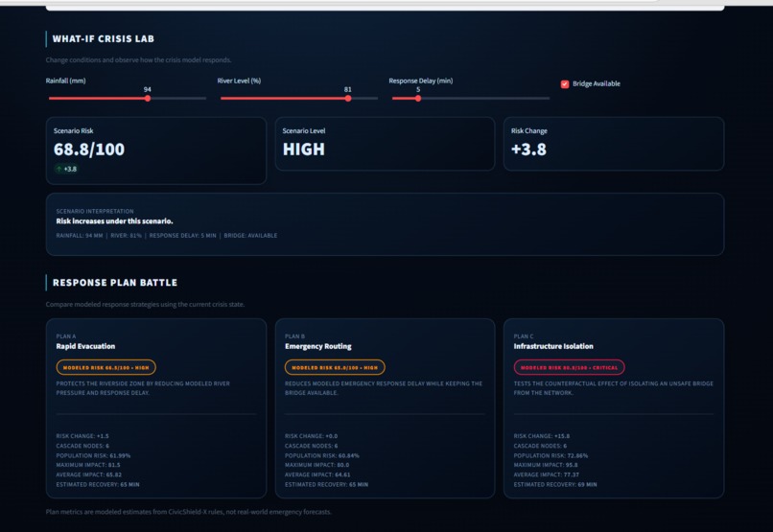This screenshot has height=532, width=773.
Task: Click Plan B "RISK CHANGE: +0.0" line
Action: pyautogui.click(x=311, y=436)
